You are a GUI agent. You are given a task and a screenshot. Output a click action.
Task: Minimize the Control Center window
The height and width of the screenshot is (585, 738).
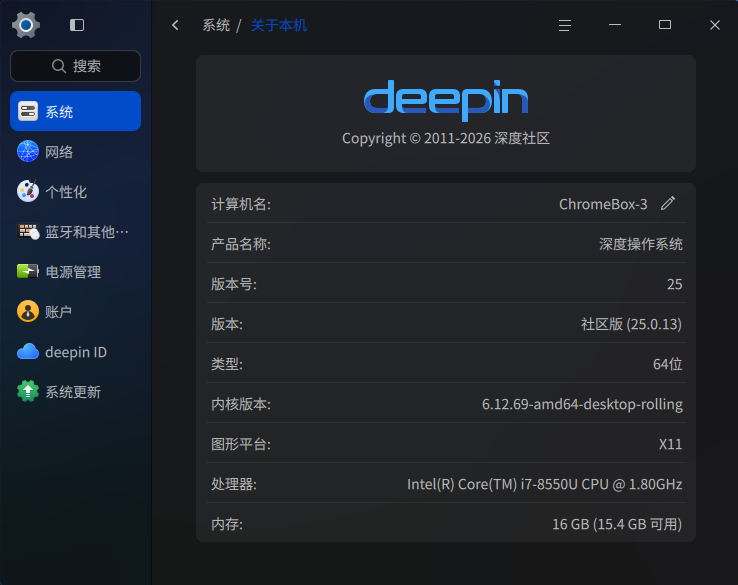click(x=615, y=25)
